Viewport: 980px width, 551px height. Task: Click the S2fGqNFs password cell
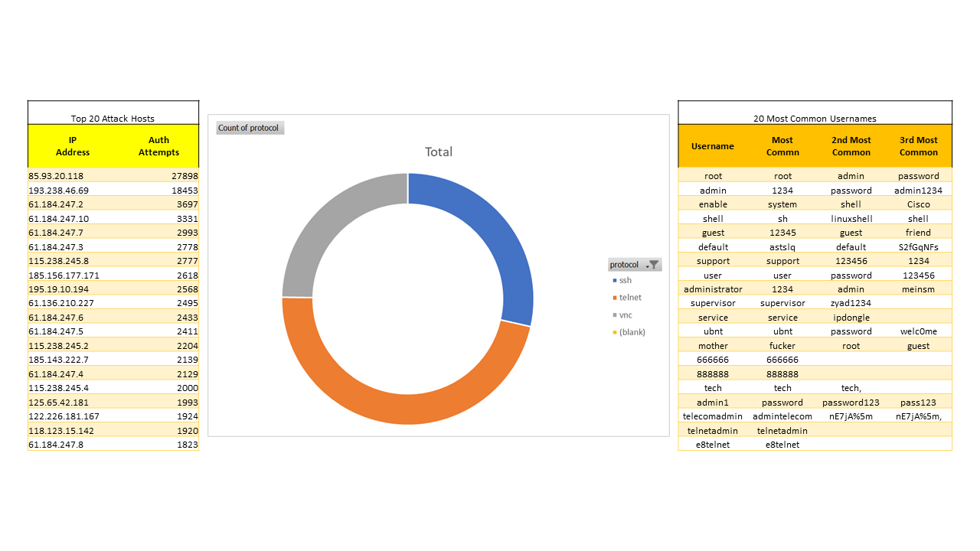click(918, 247)
